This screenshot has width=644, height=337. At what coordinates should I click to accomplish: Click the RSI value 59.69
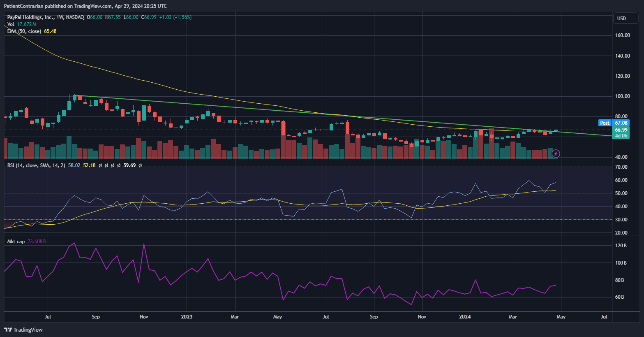129,165
